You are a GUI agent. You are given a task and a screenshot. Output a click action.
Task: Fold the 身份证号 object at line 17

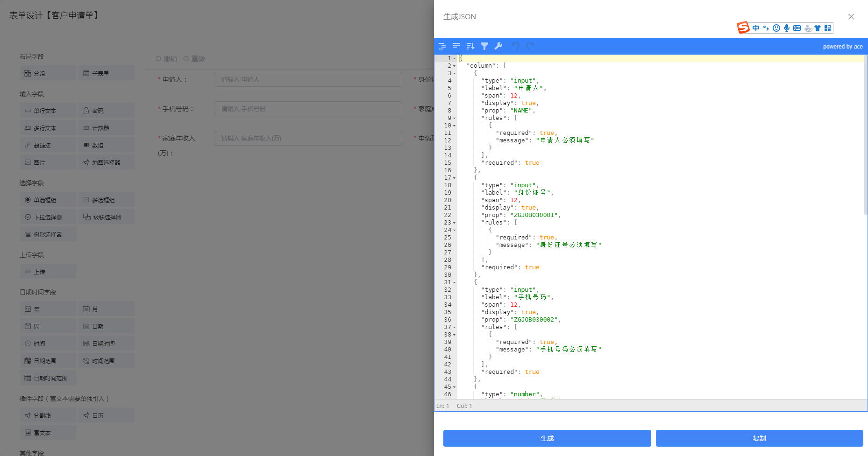[454, 178]
